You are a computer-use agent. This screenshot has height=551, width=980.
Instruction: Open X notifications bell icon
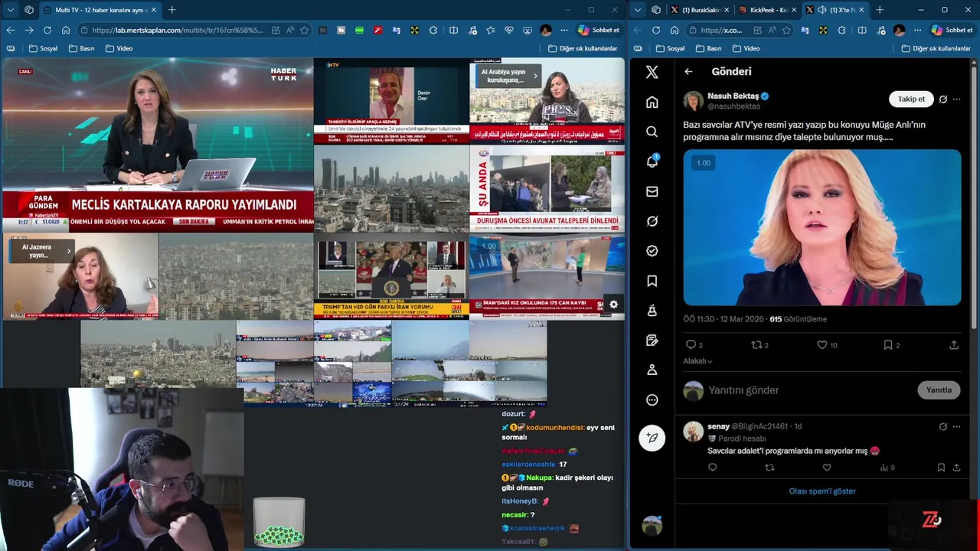pyautogui.click(x=652, y=161)
